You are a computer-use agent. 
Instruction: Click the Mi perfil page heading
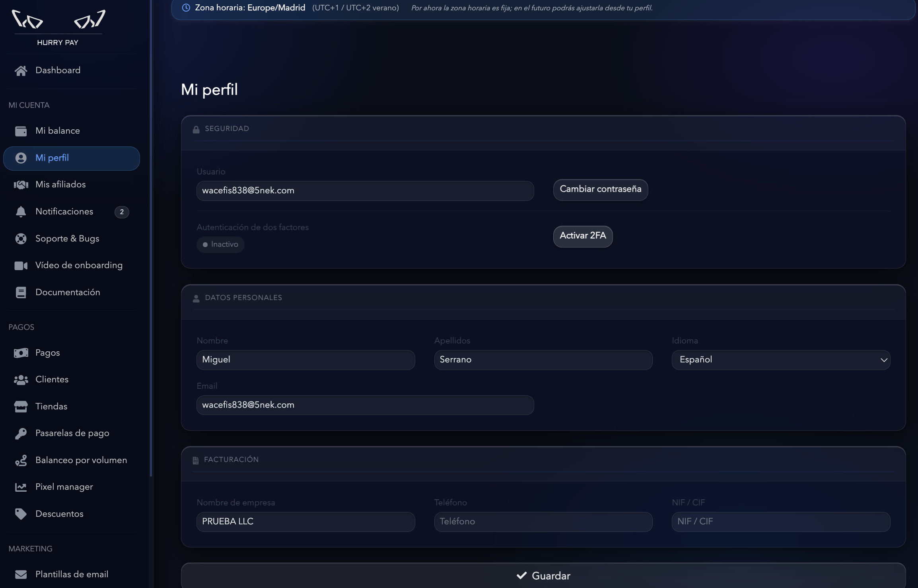point(209,90)
